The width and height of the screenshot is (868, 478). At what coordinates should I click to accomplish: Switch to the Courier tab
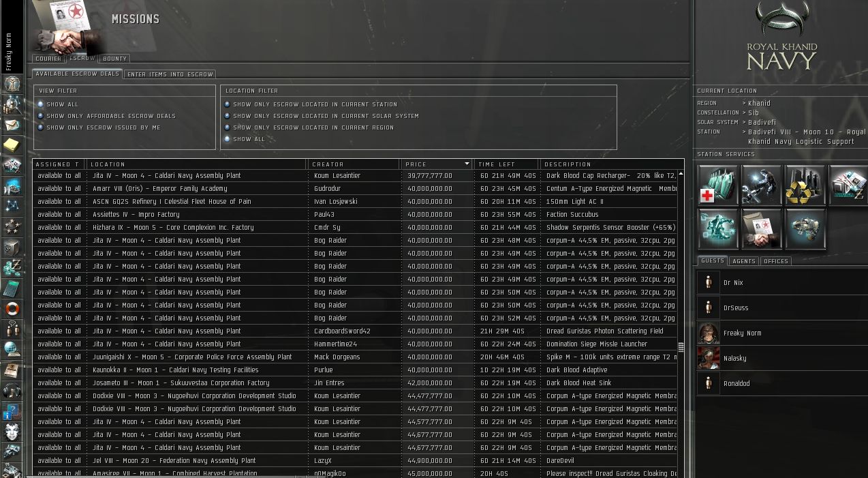tap(48, 59)
